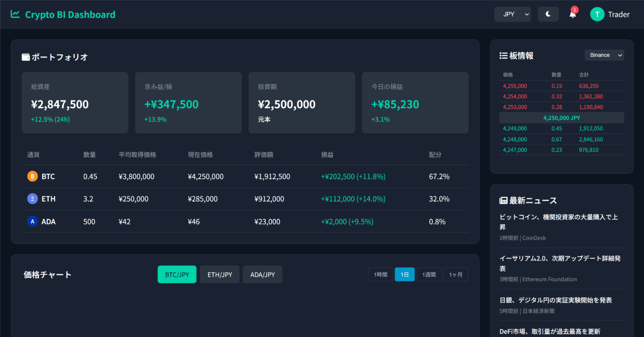Click the Crypto BI Dashboard chart logo icon
The image size is (644, 337).
[x=15, y=14]
